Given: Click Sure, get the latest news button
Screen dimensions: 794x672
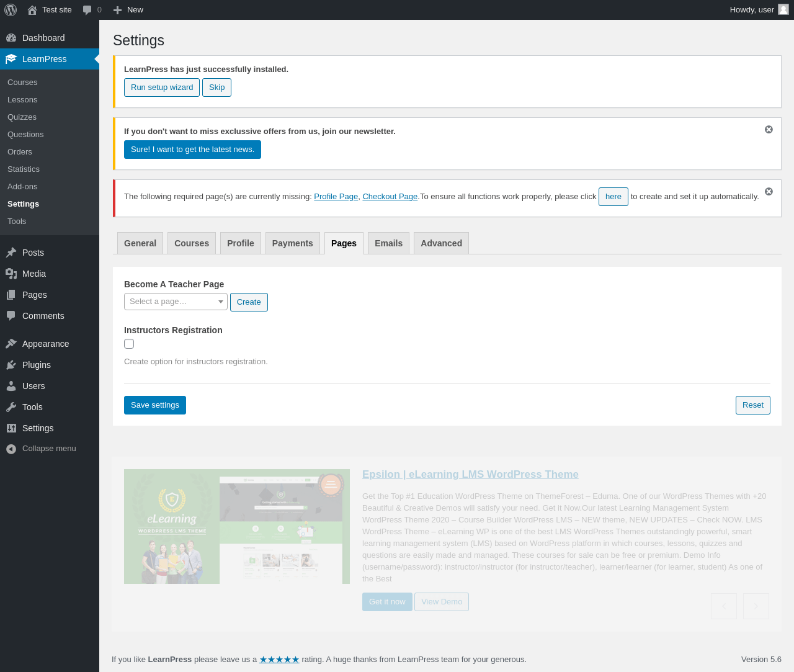Looking at the screenshot, I should pos(192,150).
